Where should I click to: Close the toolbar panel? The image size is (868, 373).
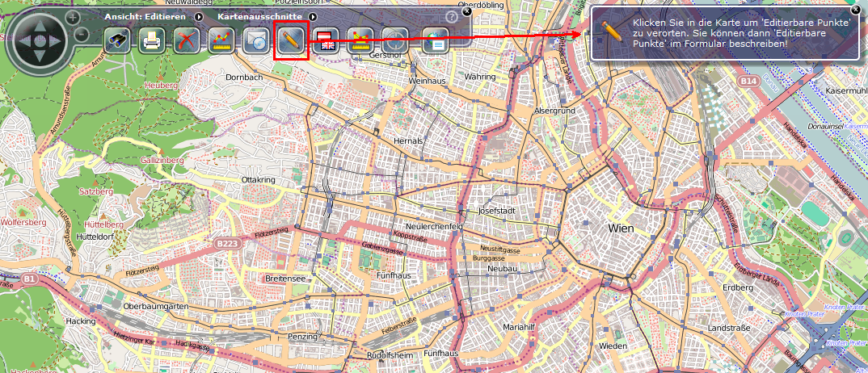466,10
